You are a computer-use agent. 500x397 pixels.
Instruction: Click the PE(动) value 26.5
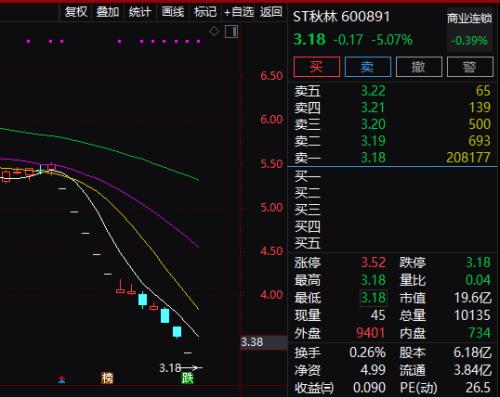[x=478, y=387]
